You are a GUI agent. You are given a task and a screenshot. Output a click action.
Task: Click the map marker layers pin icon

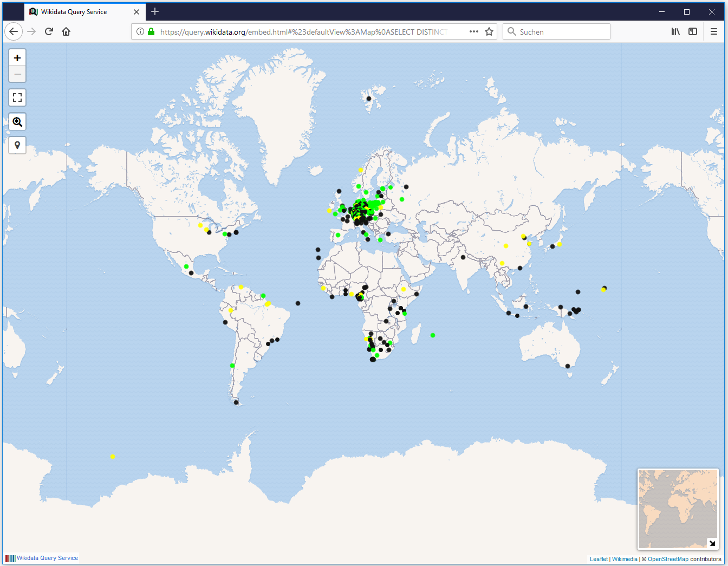click(x=17, y=145)
